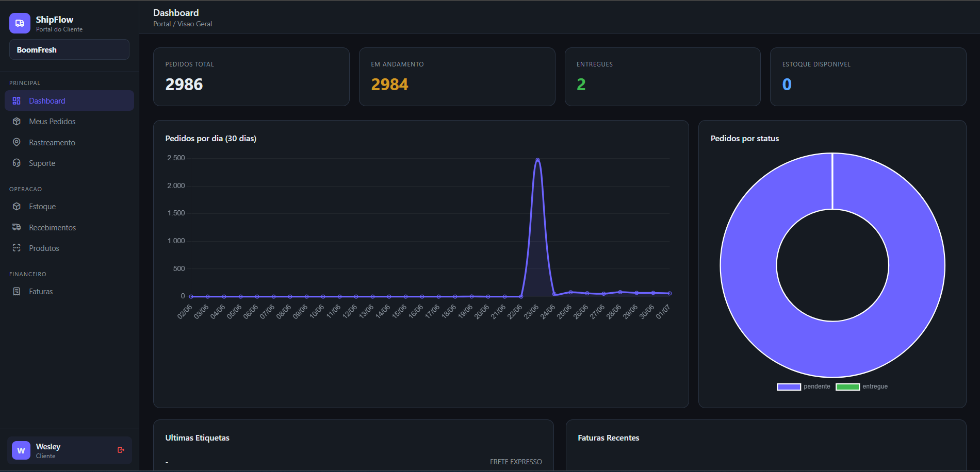
Task: Open Meus Pedidos in the sidebar
Action: tap(69, 122)
